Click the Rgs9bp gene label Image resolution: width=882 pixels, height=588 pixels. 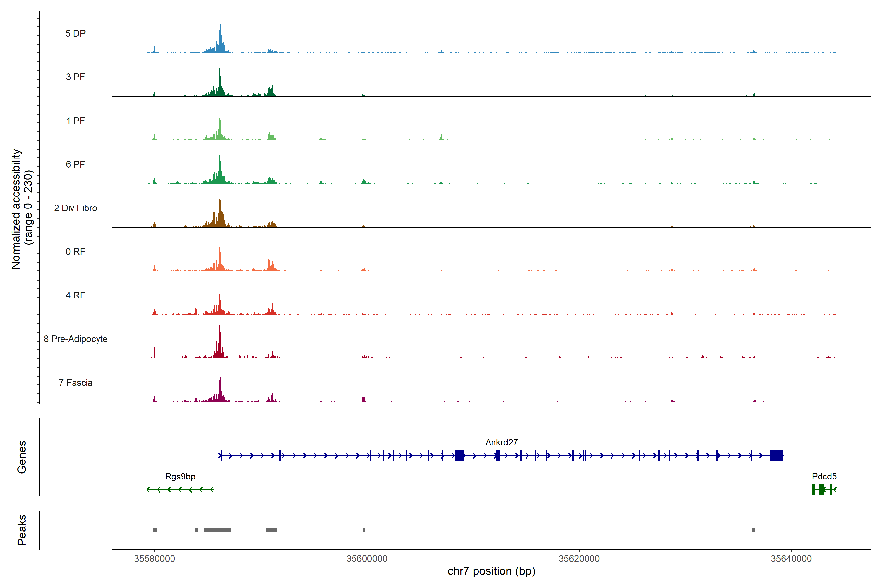[180, 477]
